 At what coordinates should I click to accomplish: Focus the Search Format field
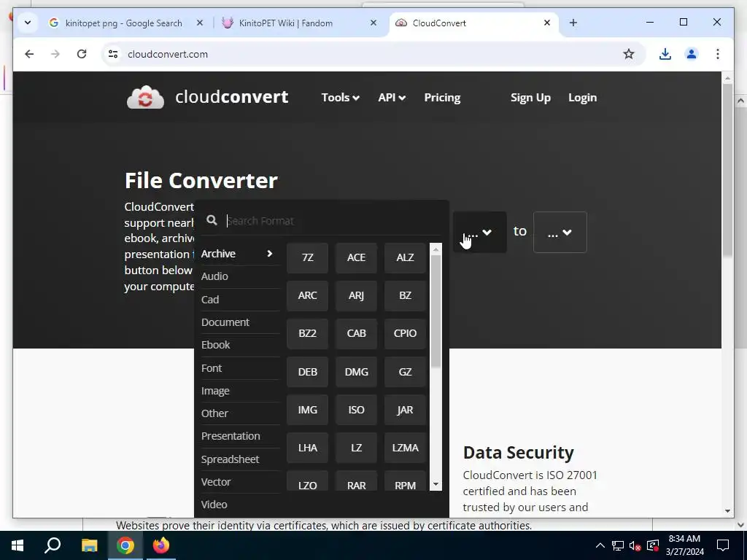pos(333,220)
